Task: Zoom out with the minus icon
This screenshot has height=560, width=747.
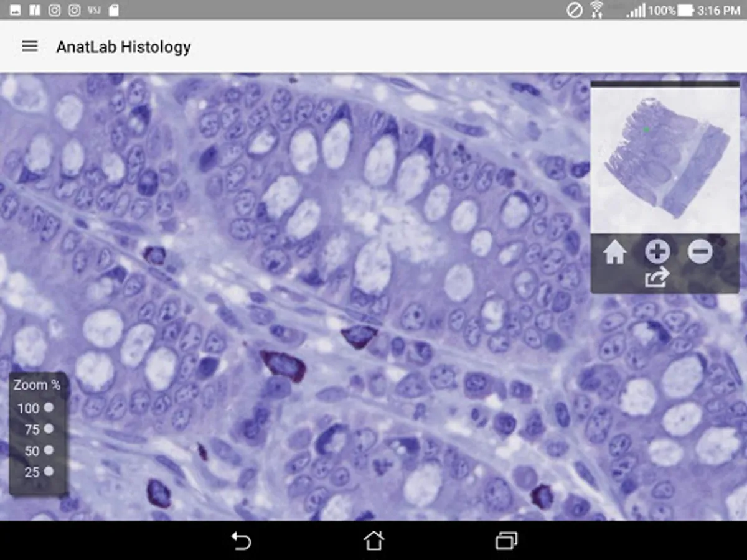Action: (x=700, y=252)
